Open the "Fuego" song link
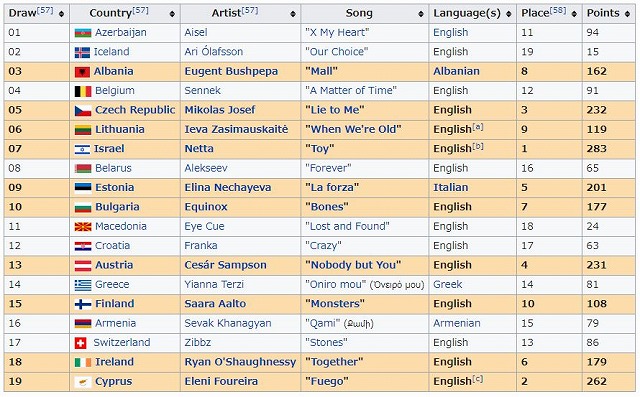Screen dimensions: 640x397 click(327, 381)
